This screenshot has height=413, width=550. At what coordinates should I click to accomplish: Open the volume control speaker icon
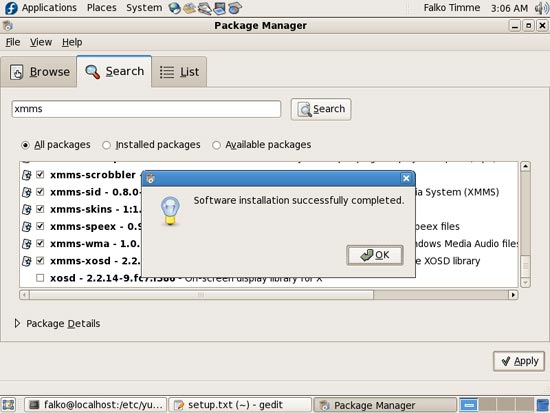(x=542, y=8)
